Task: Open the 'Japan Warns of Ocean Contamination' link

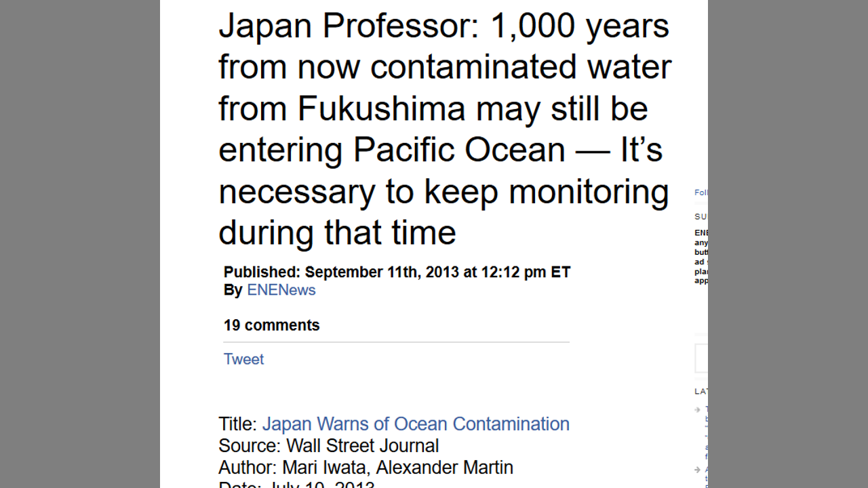Action: pyautogui.click(x=415, y=424)
